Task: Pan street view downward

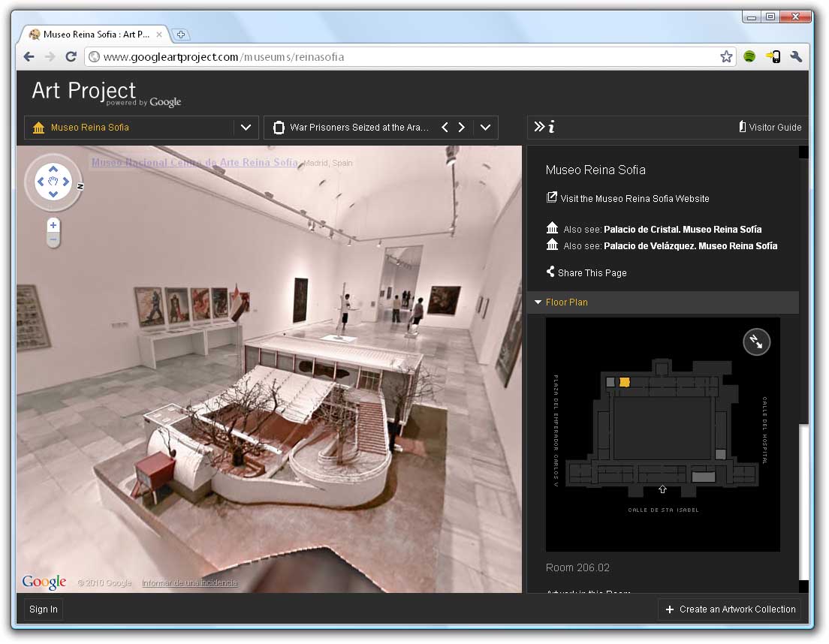Action: (x=53, y=194)
